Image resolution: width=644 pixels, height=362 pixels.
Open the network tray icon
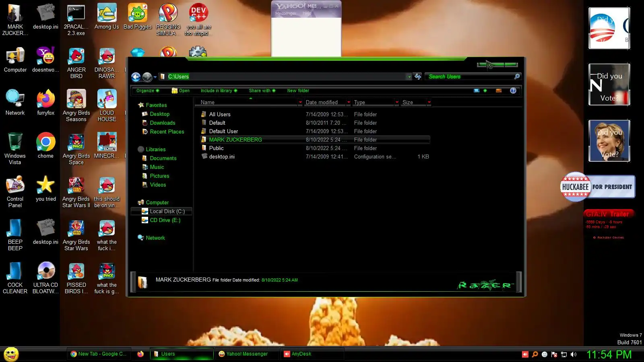(564, 354)
